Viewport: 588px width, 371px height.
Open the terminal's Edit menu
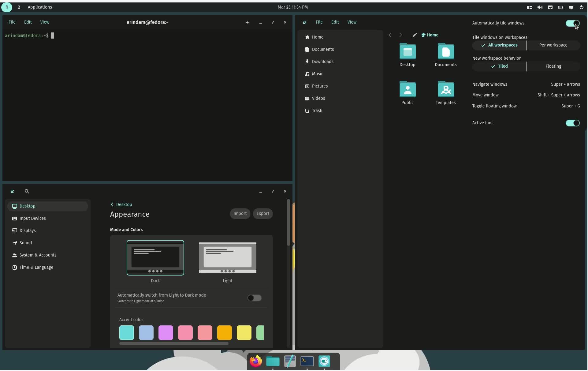click(28, 22)
